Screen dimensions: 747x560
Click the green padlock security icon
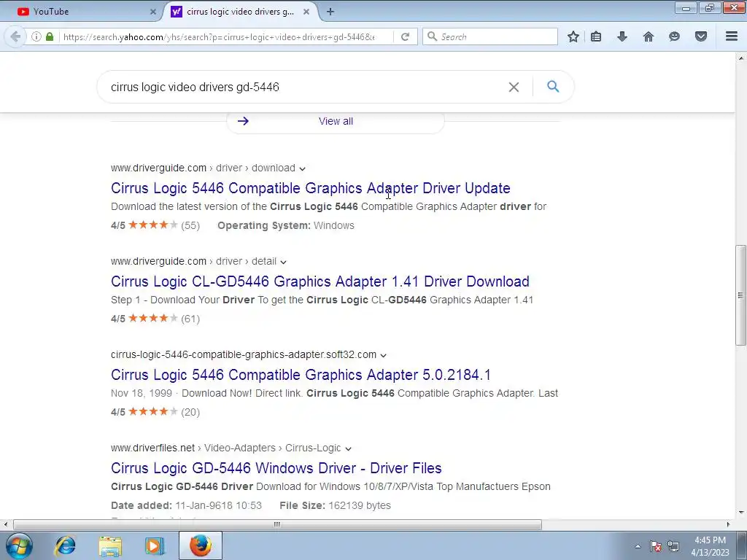click(50, 36)
